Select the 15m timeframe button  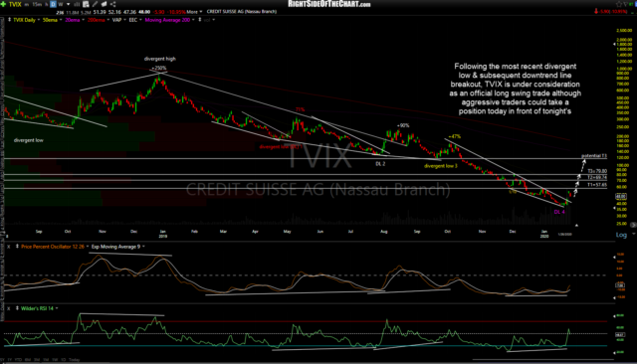coord(37,4)
